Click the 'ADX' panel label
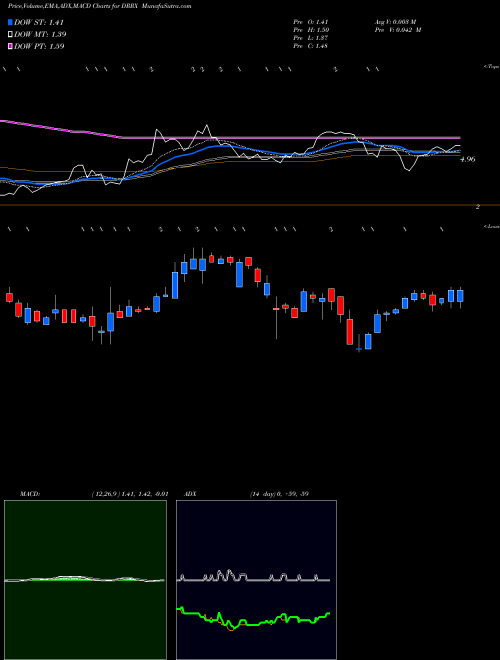The image size is (500, 660). (190, 494)
